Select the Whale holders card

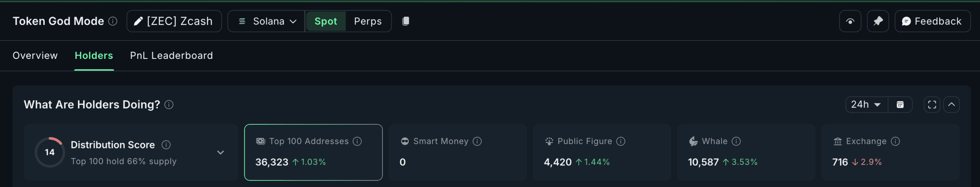click(x=745, y=152)
